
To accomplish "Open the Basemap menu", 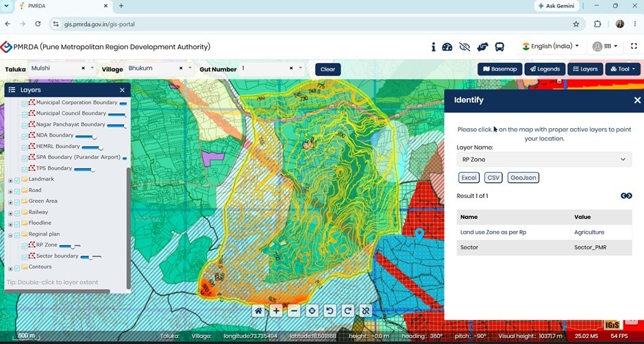I will click(500, 69).
